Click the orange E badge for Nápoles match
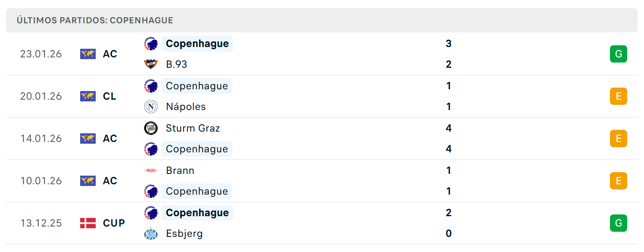The image size is (644, 252). point(619,96)
